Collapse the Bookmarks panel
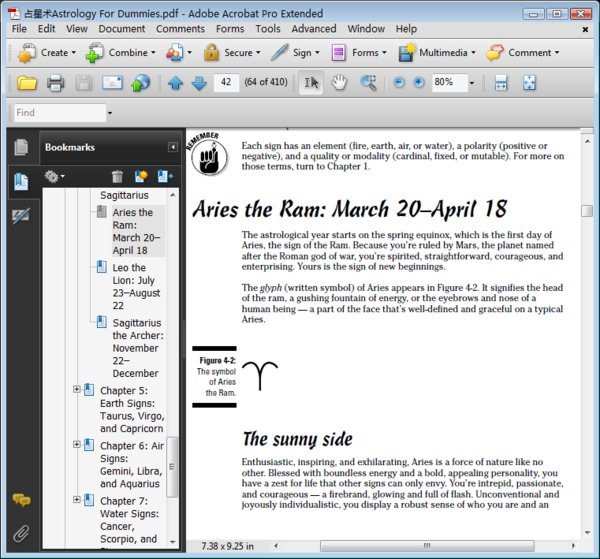The image size is (600, 559). [173, 147]
